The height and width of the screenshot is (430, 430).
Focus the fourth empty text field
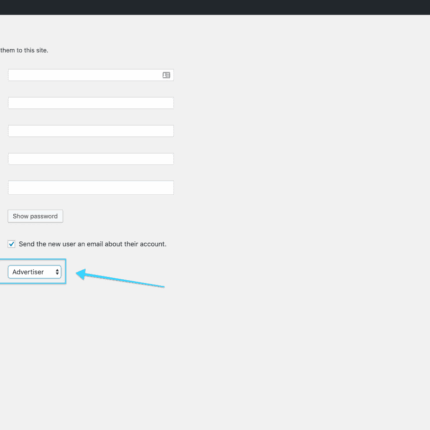click(x=91, y=159)
